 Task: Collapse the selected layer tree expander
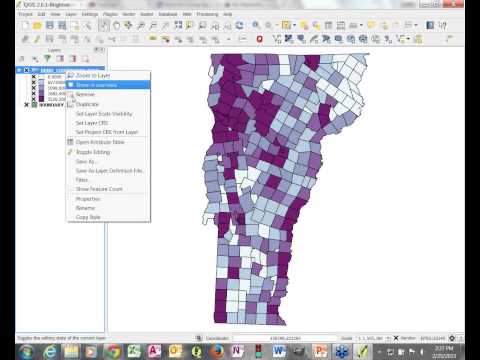click(19, 70)
